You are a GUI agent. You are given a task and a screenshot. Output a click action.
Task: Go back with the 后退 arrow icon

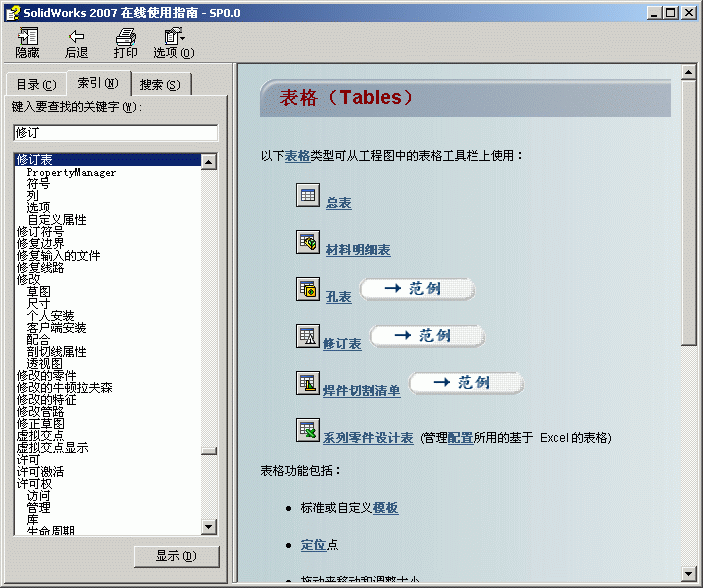(x=76, y=43)
